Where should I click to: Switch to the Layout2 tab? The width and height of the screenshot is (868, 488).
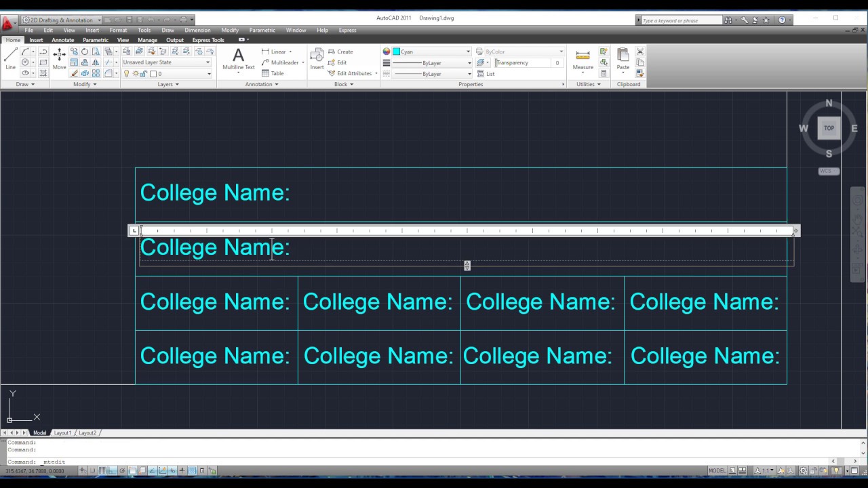87,432
